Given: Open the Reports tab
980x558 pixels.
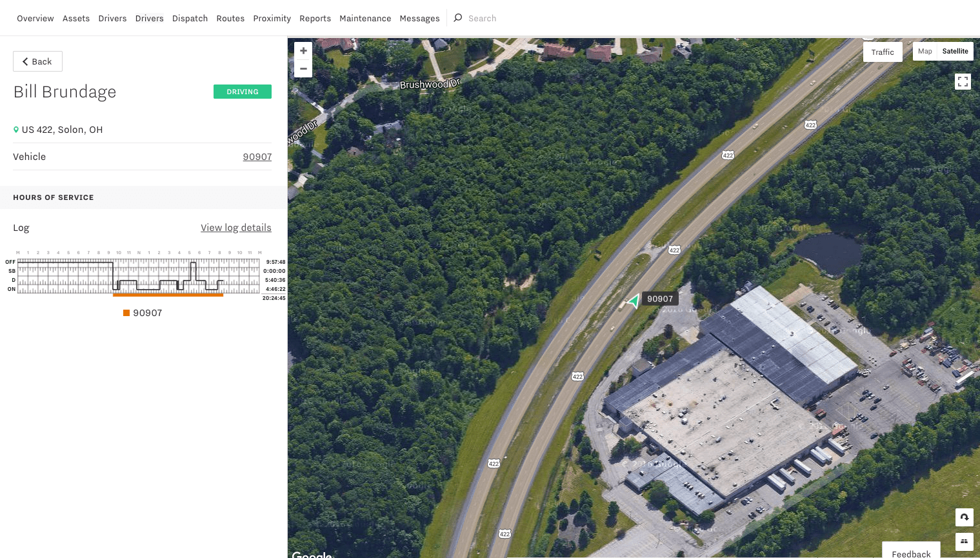Looking at the screenshot, I should (x=315, y=19).
